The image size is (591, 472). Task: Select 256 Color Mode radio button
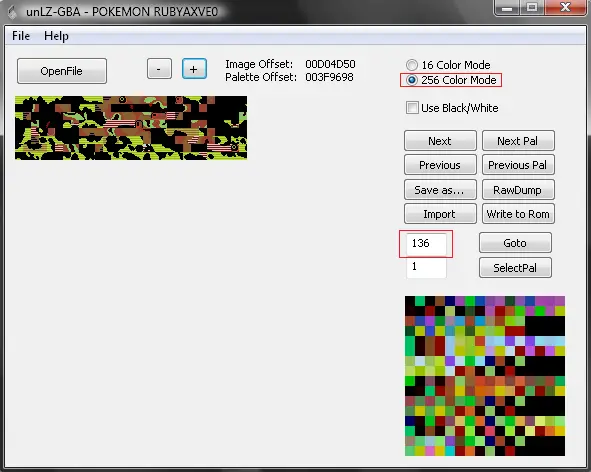(412, 80)
